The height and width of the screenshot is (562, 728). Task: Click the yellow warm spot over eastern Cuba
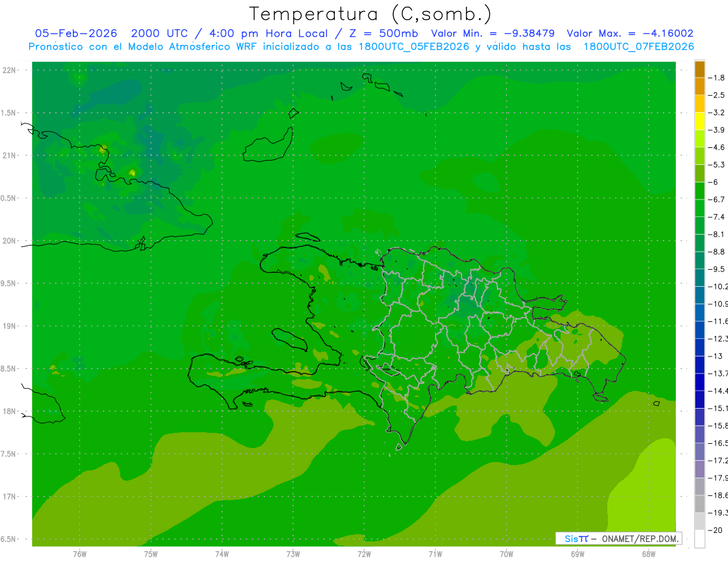[x=132, y=173]
